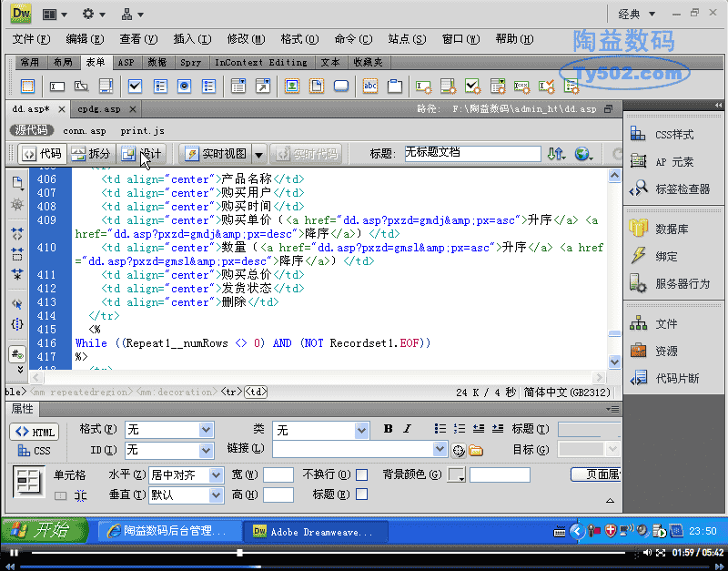Insert a radio button form element
728x571 pixels.
[184, 87]
